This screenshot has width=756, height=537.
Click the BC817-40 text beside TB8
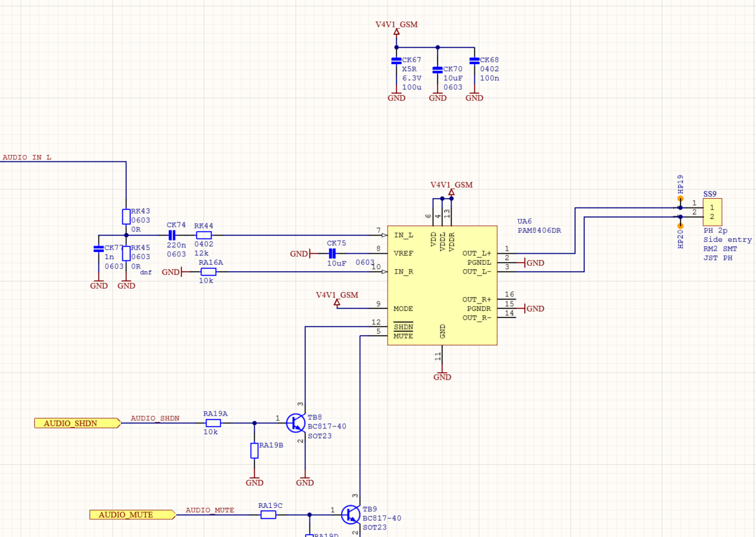tap(327, 427)
